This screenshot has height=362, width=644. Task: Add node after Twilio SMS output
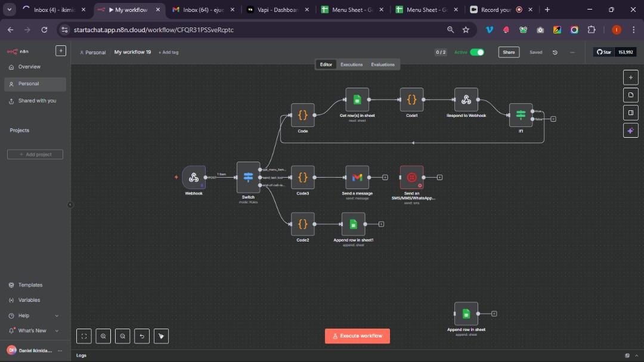pos(439,178)
